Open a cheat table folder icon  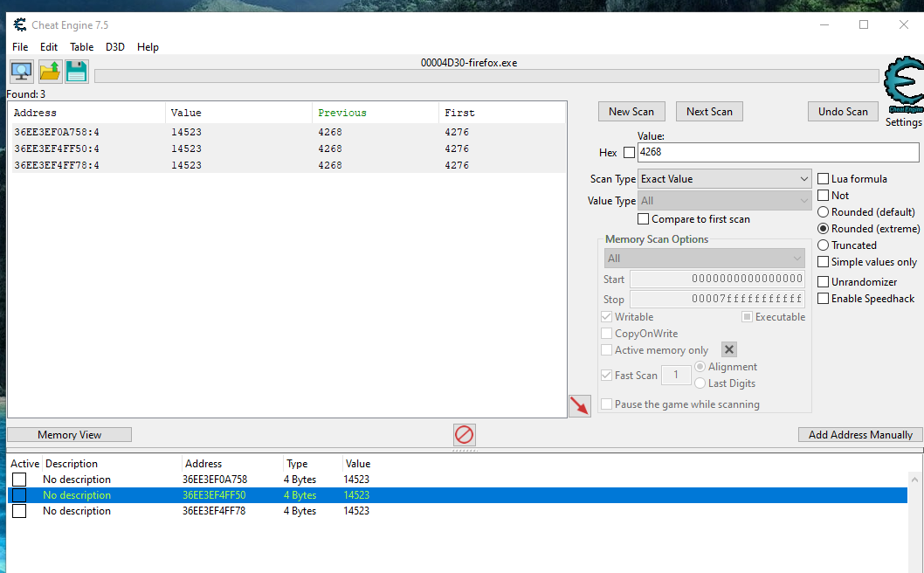pyautogui.click(x=50, y=72)
